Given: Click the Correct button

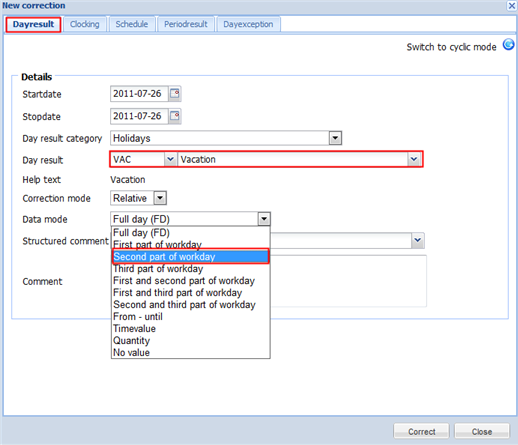Looking at the screenshot, I should click(x=421, y=431).
